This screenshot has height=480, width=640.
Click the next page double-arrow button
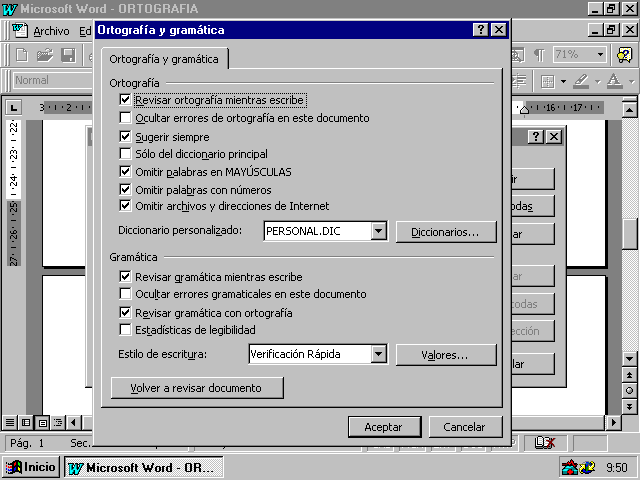pyautogui.click(x=629, y=406)
